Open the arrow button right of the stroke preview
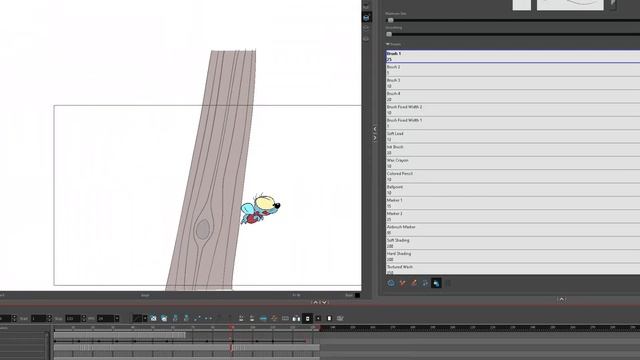This screenshot has width=640, height=360. coord(613,4)
